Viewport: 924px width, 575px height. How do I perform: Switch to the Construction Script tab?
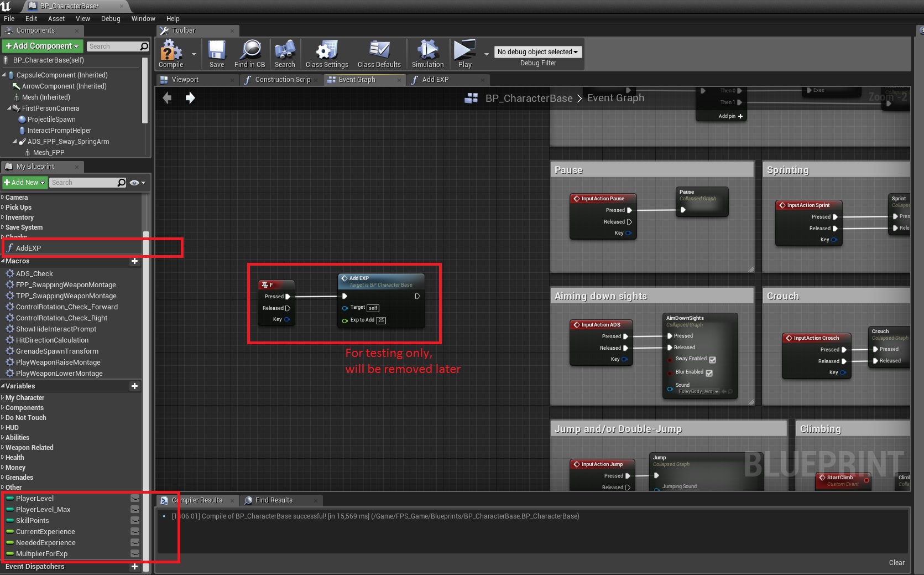click(x=282, y=80)
